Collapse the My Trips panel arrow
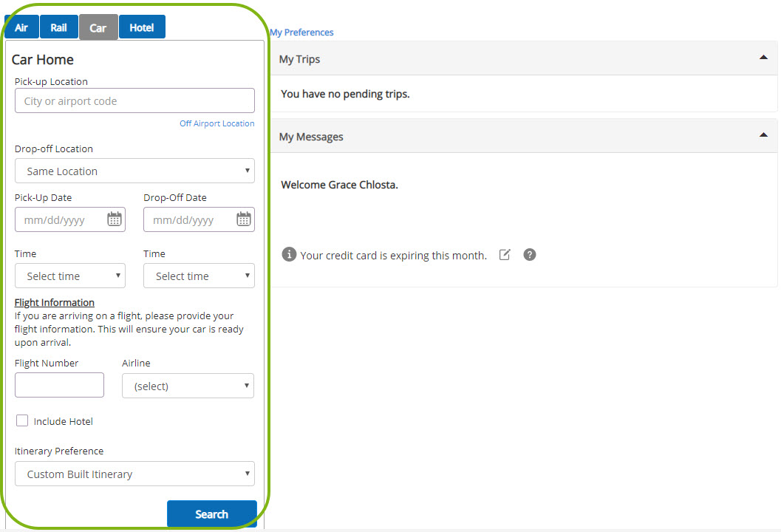 763,58
